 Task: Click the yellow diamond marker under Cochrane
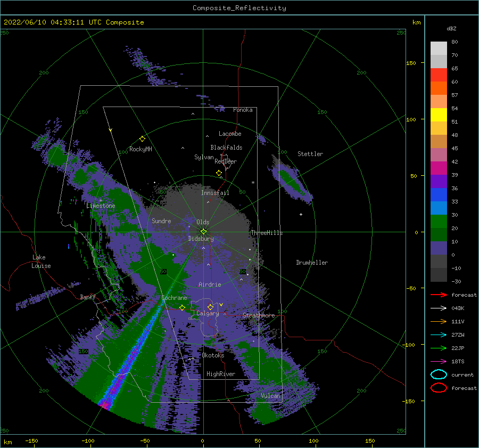coord(182,307)
